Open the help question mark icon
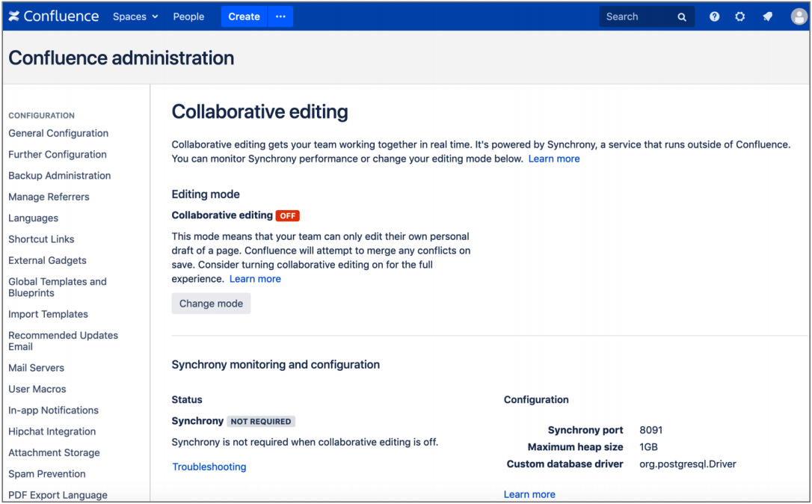812x504 pixels. point(714,16)
